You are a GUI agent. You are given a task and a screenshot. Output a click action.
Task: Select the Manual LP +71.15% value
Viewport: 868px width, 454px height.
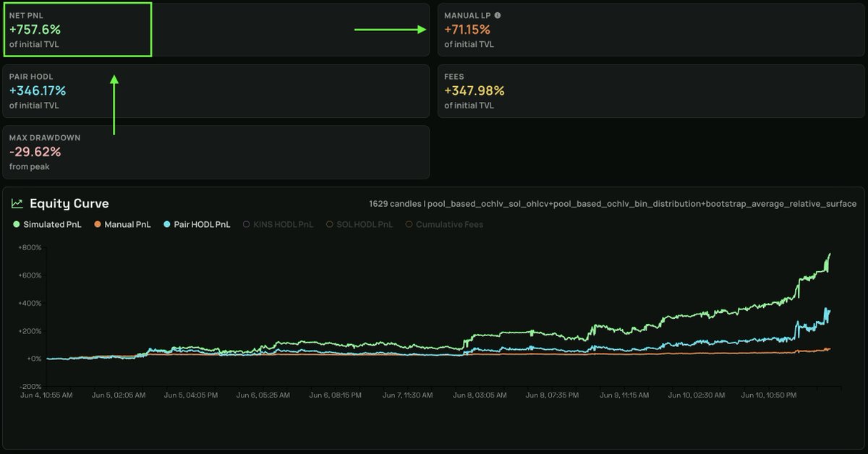point(467,30)
